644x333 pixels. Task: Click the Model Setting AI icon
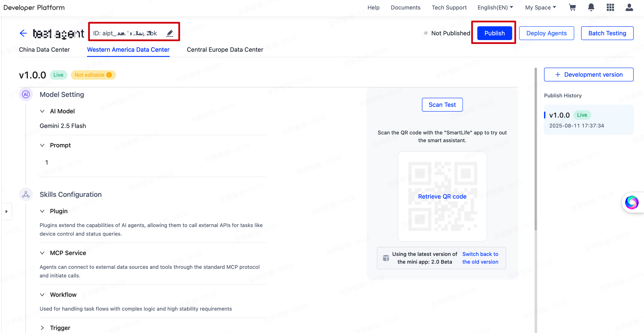26,95
